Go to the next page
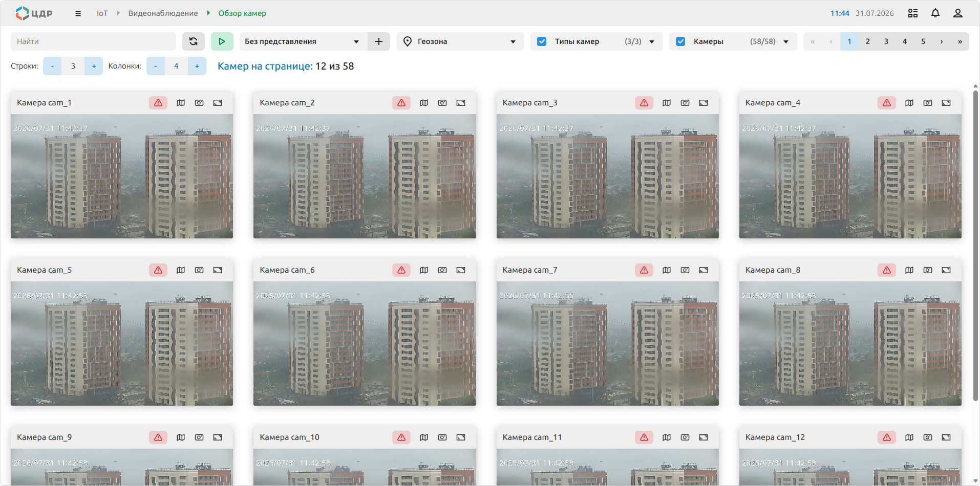The height and width of the screenshot is (486, 980). [942, 41]
